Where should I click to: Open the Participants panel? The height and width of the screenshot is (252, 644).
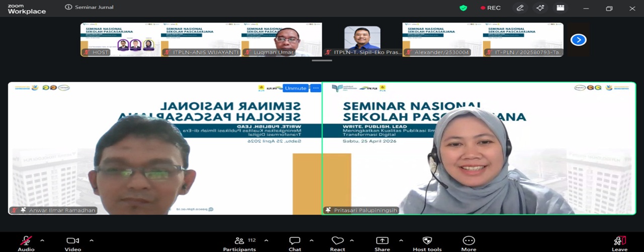click(x=239, y=241)
